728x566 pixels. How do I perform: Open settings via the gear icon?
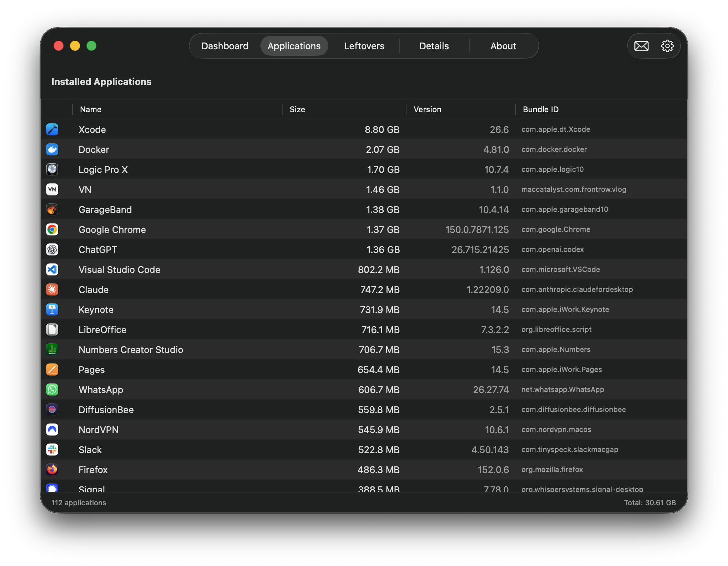(x=667, y=46)
